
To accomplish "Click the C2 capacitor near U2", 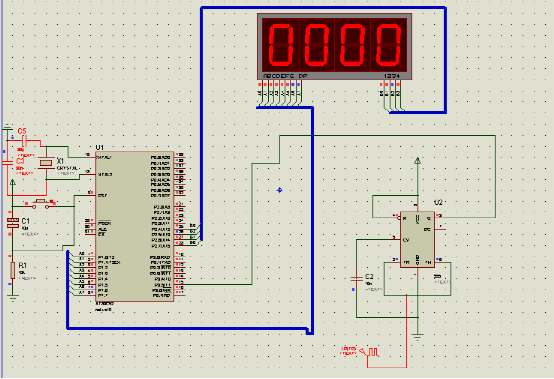I will tap(356, 279).
